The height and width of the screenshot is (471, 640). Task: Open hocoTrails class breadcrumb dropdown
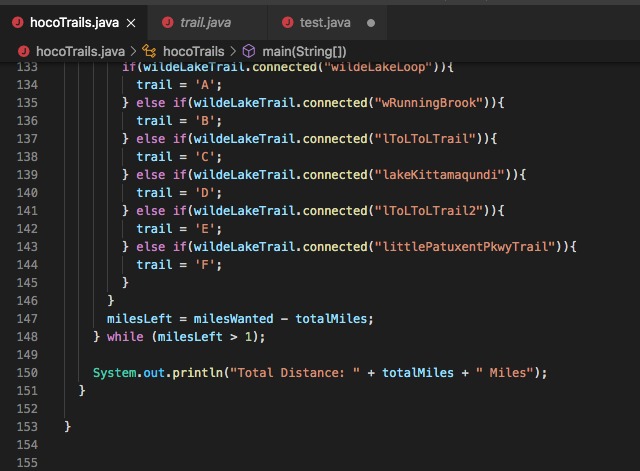tap(193, 51)
